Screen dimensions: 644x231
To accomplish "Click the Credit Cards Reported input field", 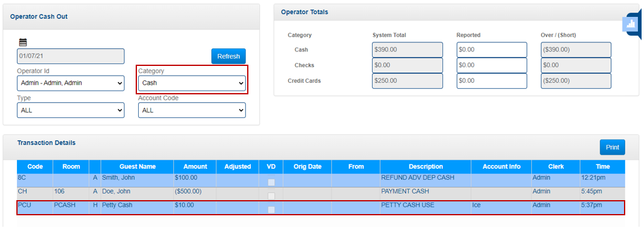I will tap(491, 81).
